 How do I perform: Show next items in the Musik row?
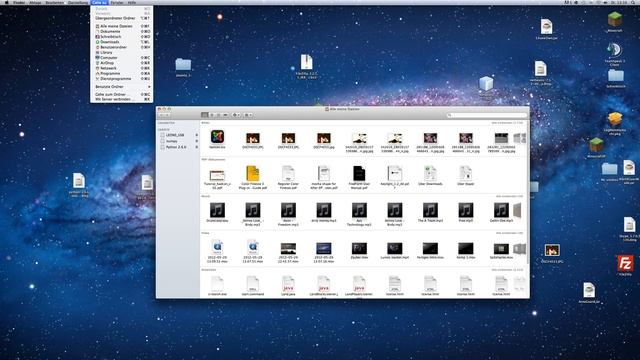[518, 211]
